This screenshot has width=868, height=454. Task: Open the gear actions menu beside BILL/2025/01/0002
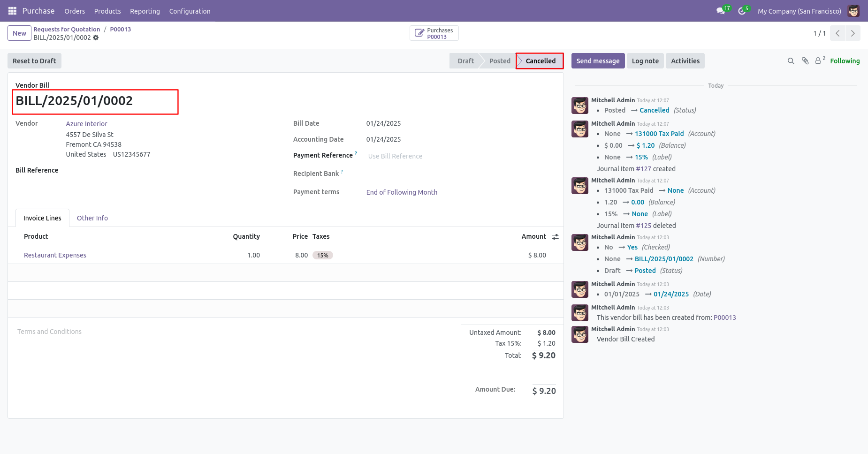click(x=96, y=38)
